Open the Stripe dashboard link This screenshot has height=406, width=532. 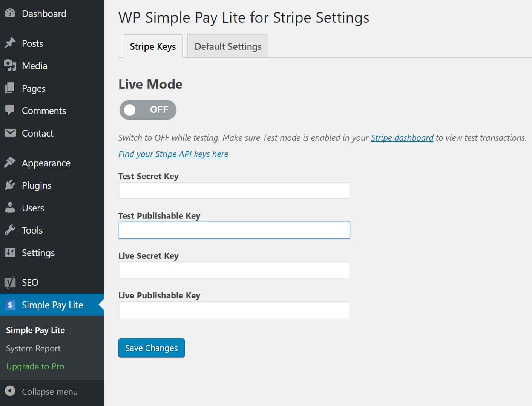[402, 138]
